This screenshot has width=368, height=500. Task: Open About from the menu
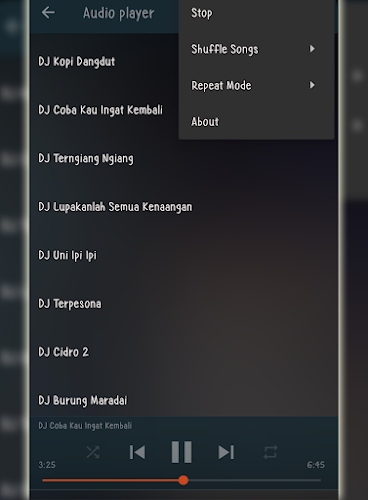coord(256,122)
